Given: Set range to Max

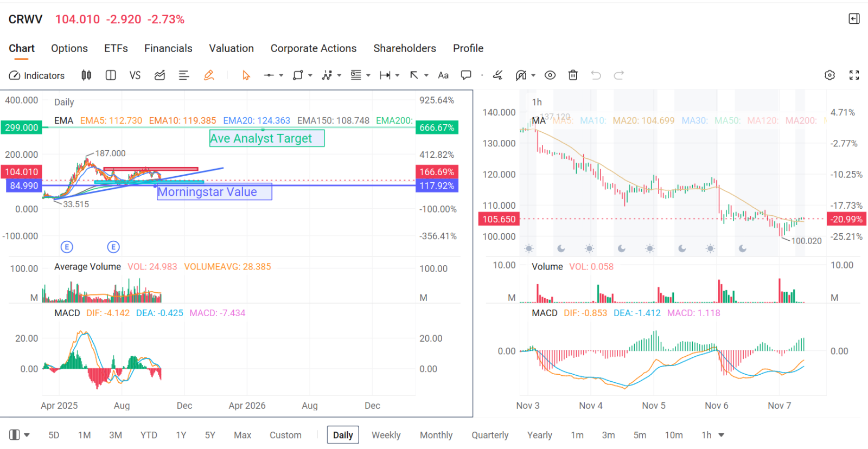Looking at the screenshot, I should click(242, 435).
